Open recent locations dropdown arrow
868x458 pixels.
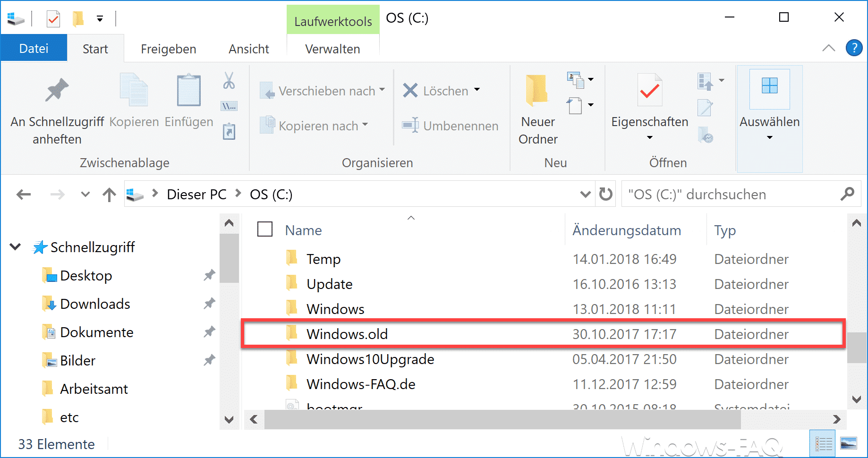click(x=85, y=194)
